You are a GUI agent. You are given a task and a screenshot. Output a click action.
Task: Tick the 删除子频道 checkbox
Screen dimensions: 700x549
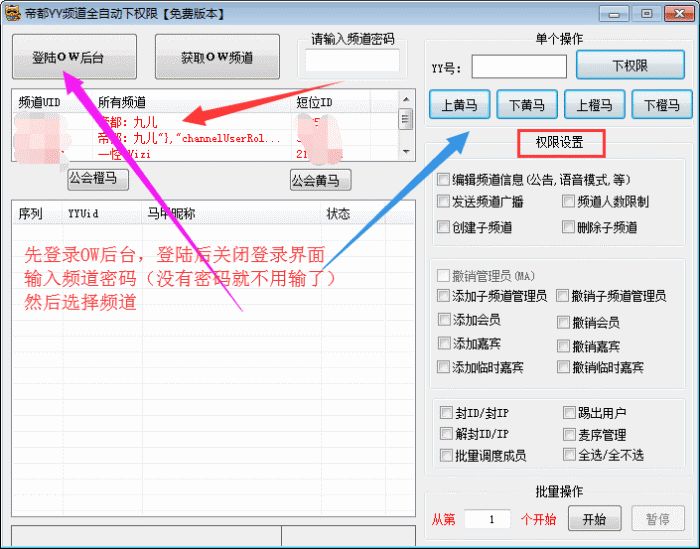568,227
